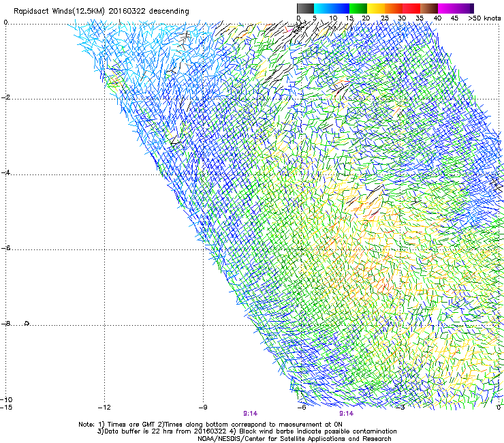The image size is (504, 443).
Task: Click the latitude axis label '-8'
Action: (x=5, y=324)
